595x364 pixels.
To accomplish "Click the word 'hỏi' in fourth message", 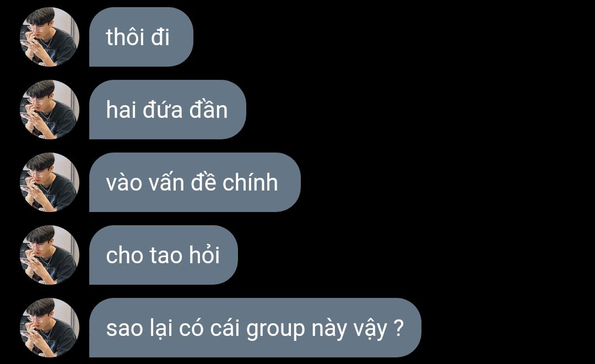I will 204,254.
